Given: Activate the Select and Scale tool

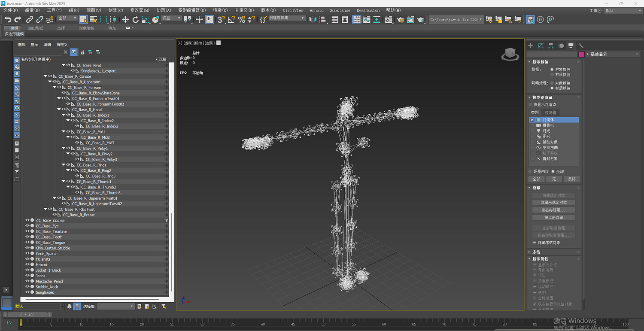Looking at the screenshot, I should (x=146, y=19).
